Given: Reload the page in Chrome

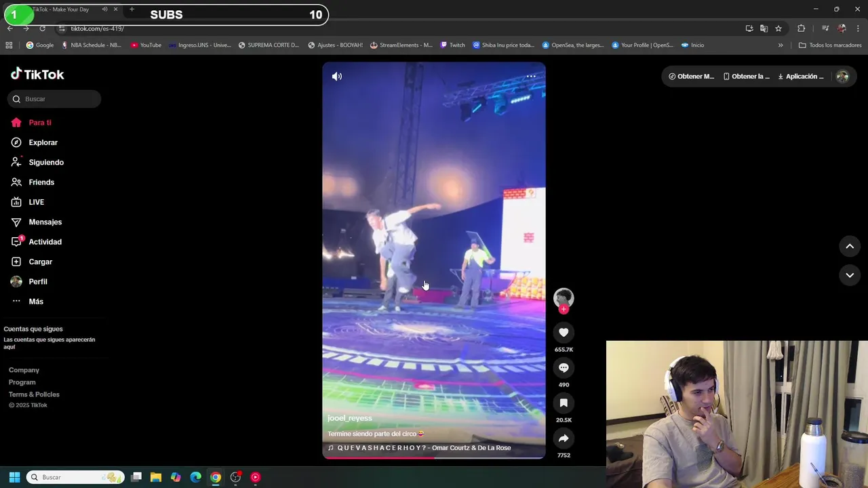Looking at the screenshot, I should (42, 28).
